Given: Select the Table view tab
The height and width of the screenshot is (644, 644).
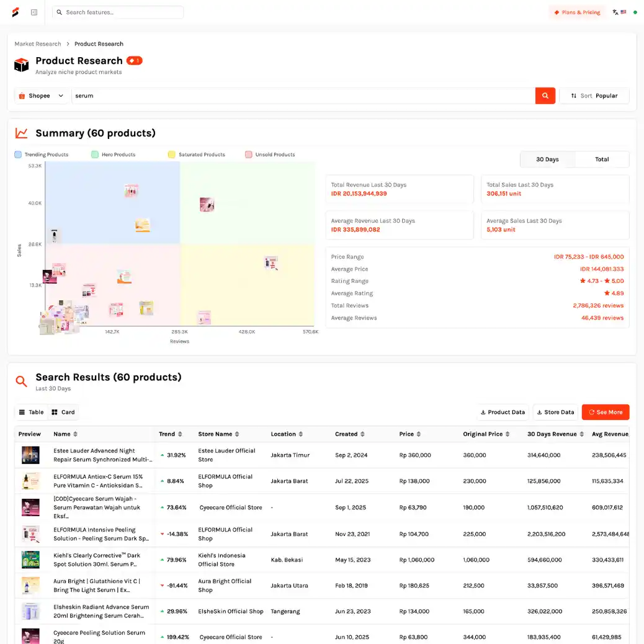Looking at the screenshot, I should coord(31,412).
